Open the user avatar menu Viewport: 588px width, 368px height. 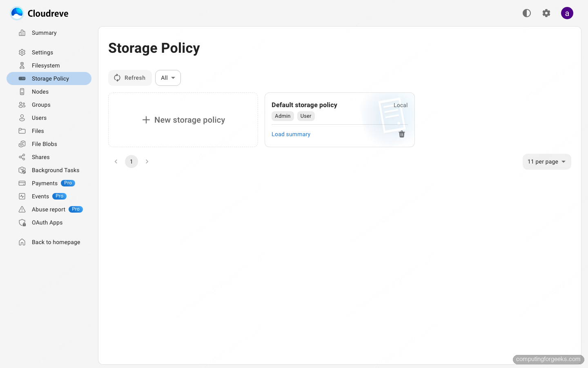[567, 13]
